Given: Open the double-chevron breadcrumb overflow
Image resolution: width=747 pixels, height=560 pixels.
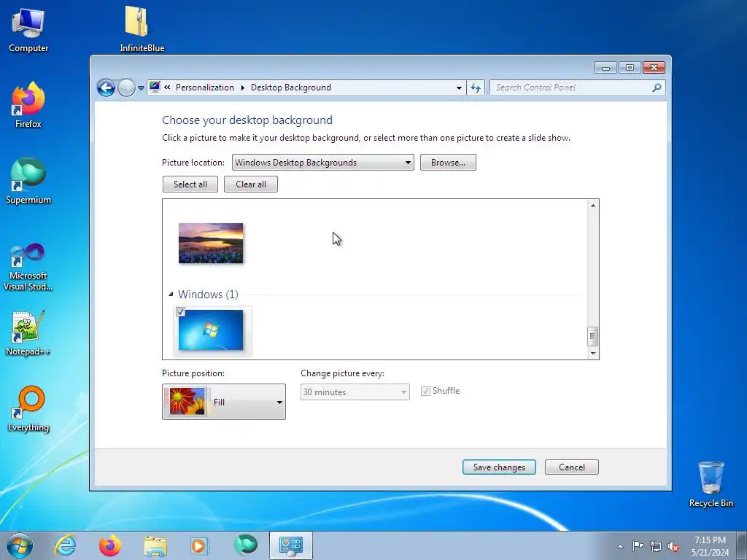Looking at the screenshot, I should point(167,87).
